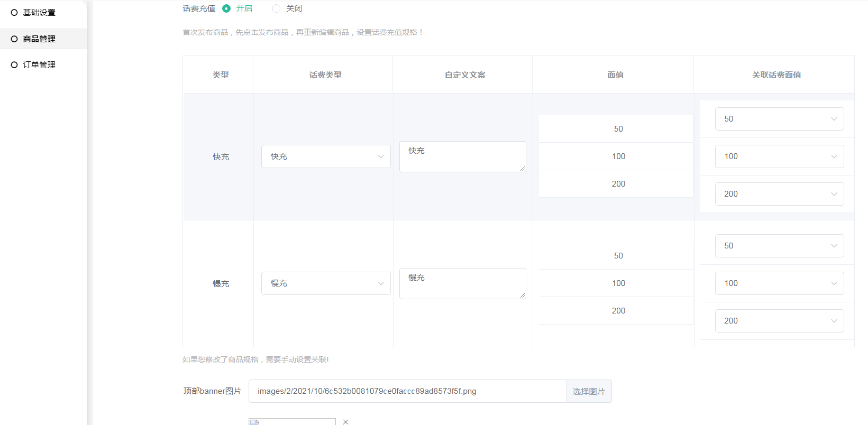Click the 顶部banner图片 path input field

407,391
